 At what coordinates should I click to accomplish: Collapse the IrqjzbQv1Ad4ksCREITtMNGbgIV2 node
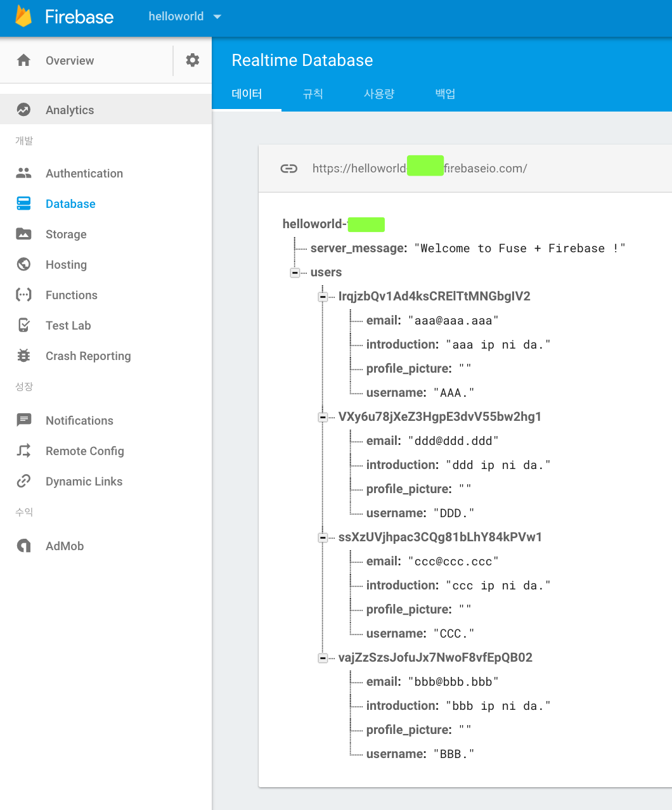click(x=323, y=297)
